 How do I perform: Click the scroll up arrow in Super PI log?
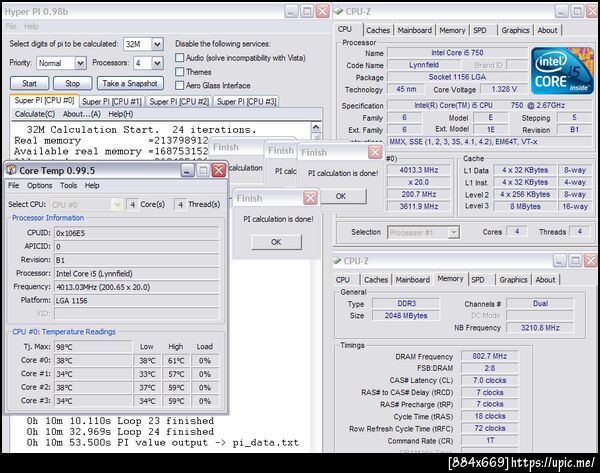coord(316,127)
